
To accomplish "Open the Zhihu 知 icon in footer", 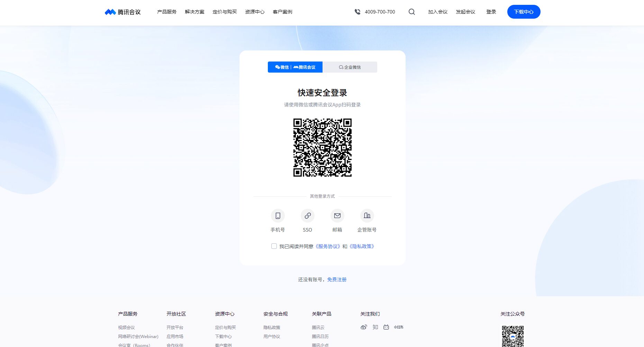I will (x=375, y=327).
